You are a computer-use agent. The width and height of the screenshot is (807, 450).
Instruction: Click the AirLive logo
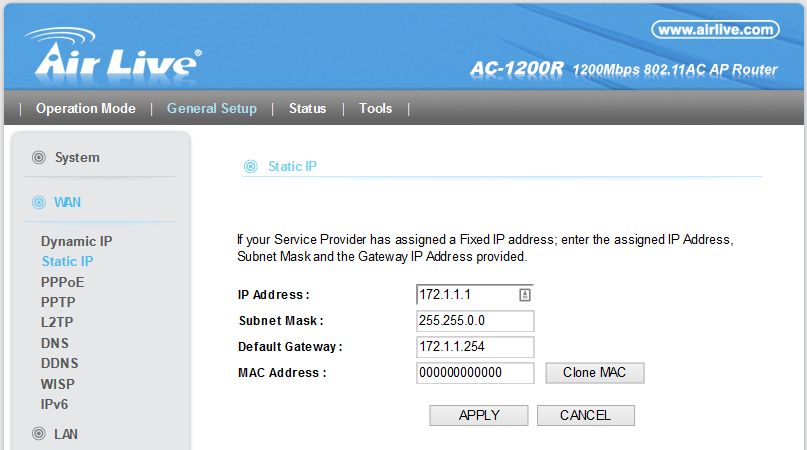click(113, 55)
